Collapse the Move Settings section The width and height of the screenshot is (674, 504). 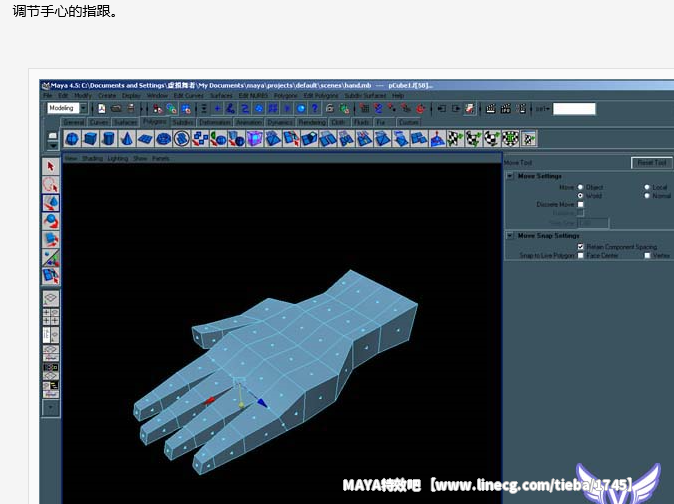pyautogui.click(x=511, y=177)
